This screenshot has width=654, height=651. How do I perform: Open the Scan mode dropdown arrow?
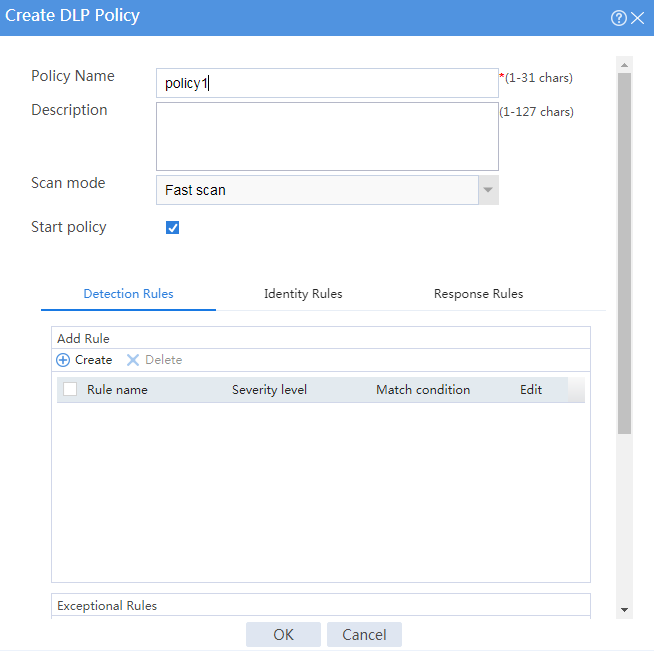[488, 190]
